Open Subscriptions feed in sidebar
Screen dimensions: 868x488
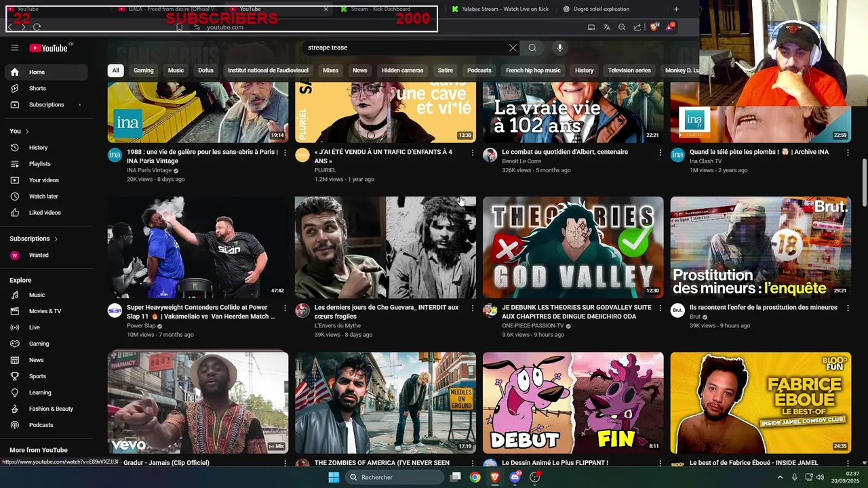(x=46, y=104)
